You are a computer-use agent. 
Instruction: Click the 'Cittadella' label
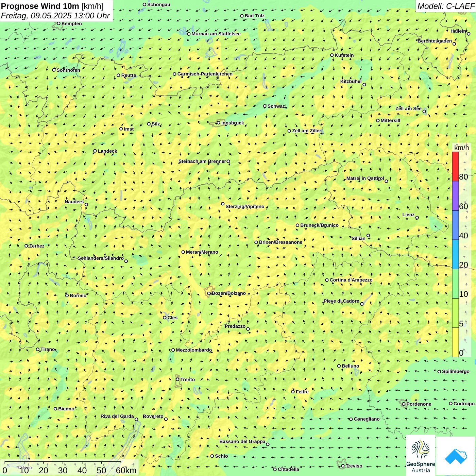[x=288, y=469]
